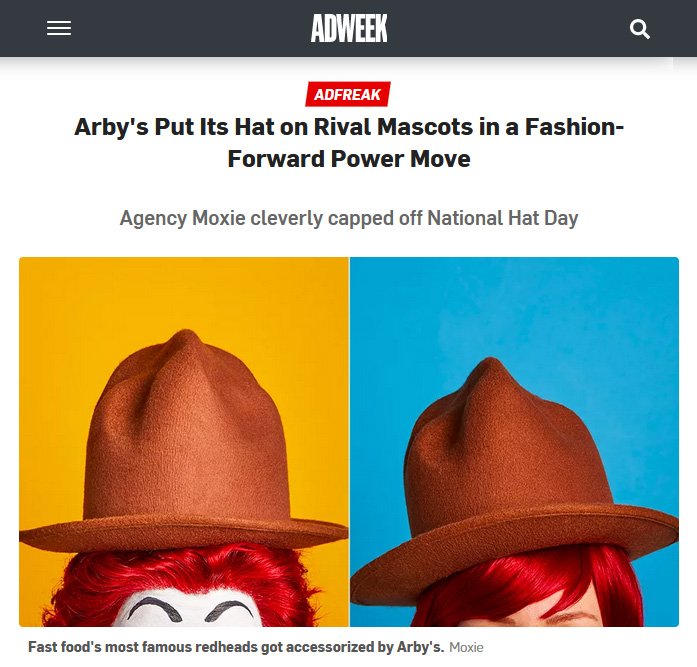Select the Arby's Put Its Hat headline

[x=349, y=143]
